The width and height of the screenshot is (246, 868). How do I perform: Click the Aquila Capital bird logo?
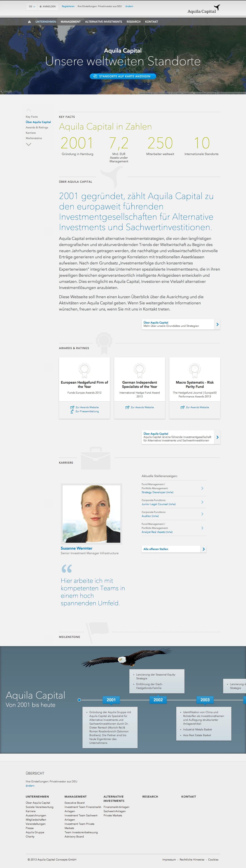pos(217,7)
